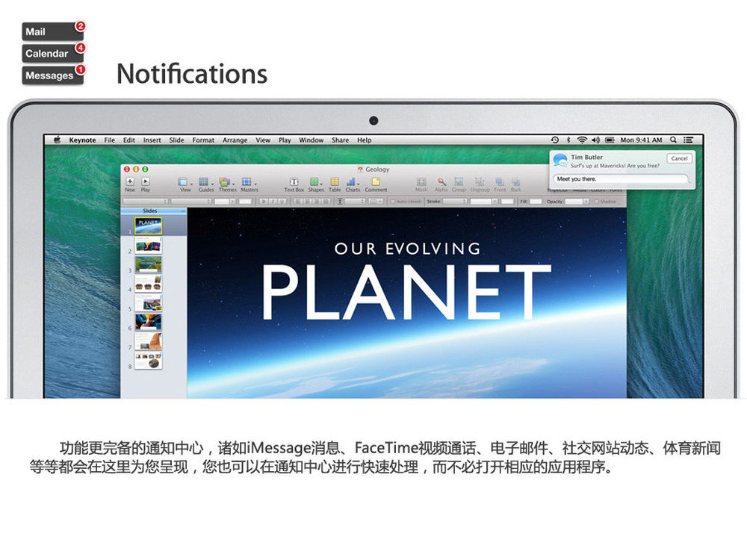The height and width of the screenshot is (560, 747).
Task: Toggle the Italic format button
Action: pyautogui.click(x=273, y=202)
